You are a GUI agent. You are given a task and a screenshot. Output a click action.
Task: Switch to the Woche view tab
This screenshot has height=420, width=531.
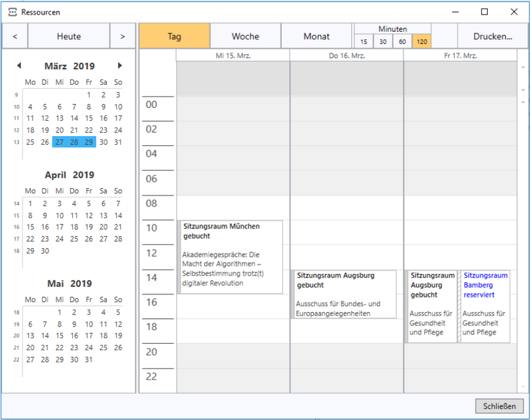(x=245, y=36)
